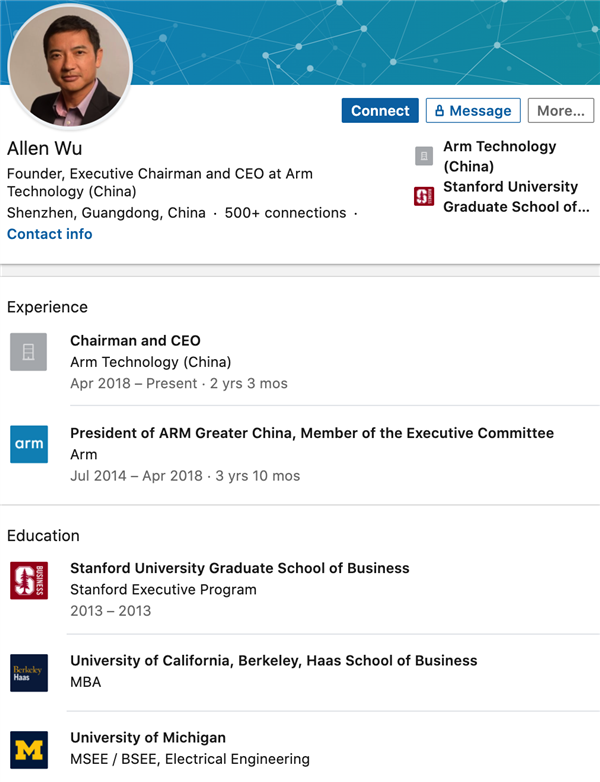Open the University of Michigan education entry

pos(148,738)
